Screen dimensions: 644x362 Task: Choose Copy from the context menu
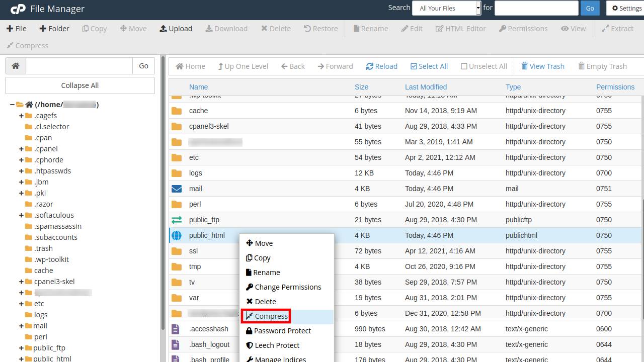pos(286,258)
